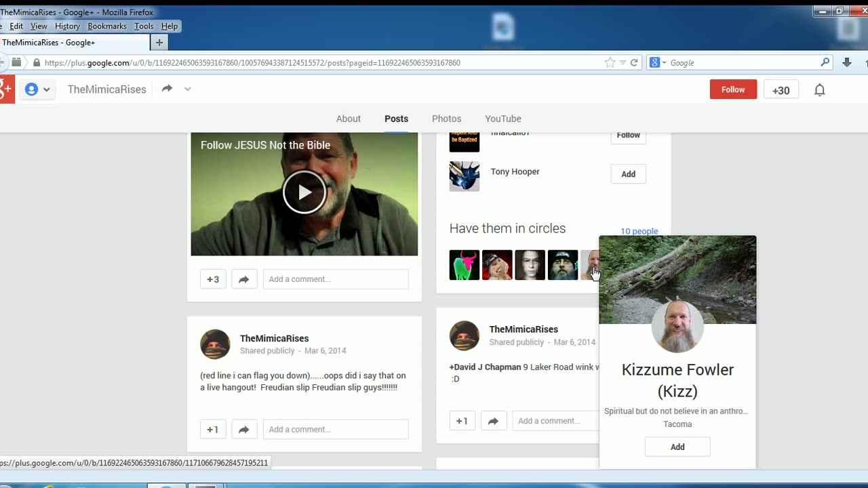868x488 pixels.
Task: Click Mar 6, 2014 date on Freudian slip post
Action: (325, 351)
